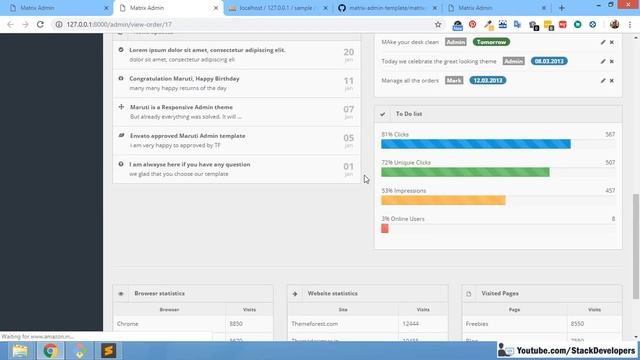Screen dimensions: 640x360
Task: Click the file icon in Visited Pages header
Action: [x=469, y=293]
